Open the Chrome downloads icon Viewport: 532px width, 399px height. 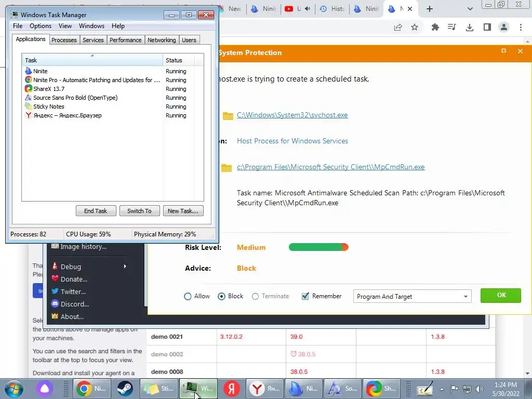pos(470,27)
